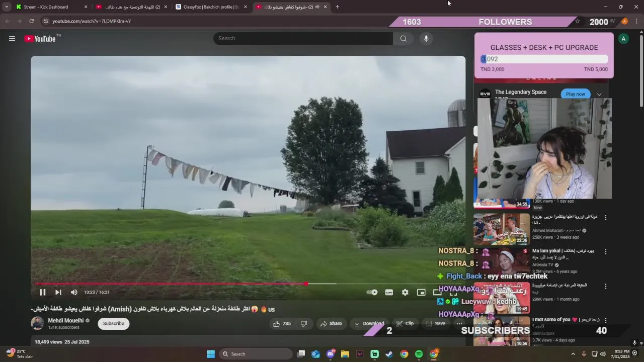Screen dimensions: 644x362
Task: Click the Windows taskbar Search box
Action: [256, 354]
